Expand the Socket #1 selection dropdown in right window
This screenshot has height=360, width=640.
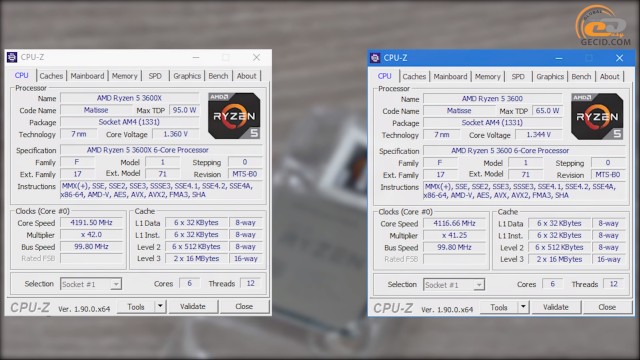tap(479, 285)
